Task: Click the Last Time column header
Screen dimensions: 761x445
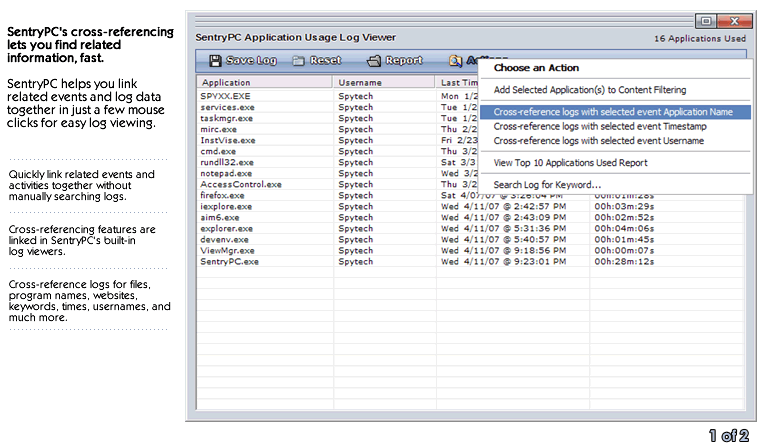Action: (x=457, y=82)
